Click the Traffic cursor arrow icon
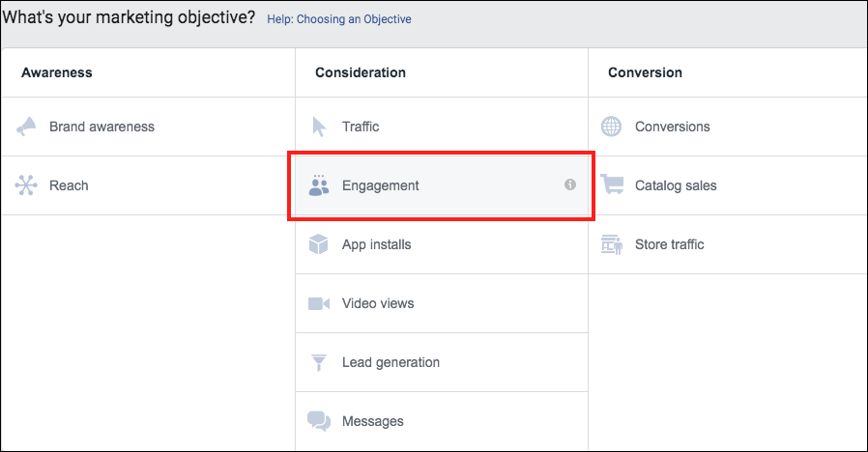The height and width of the screenshot is (452, 868). [319, 127]
